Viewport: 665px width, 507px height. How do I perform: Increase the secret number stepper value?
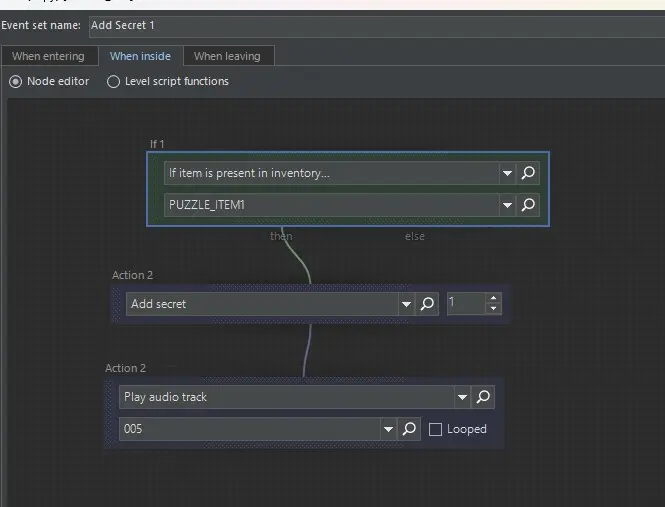click(493, 299)
